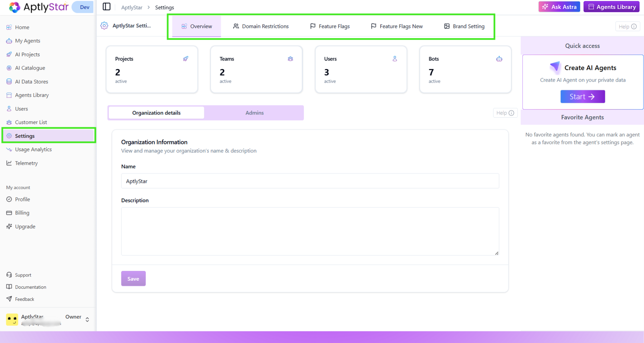Click the robot icon on the Bots card

tap(499, 59)
